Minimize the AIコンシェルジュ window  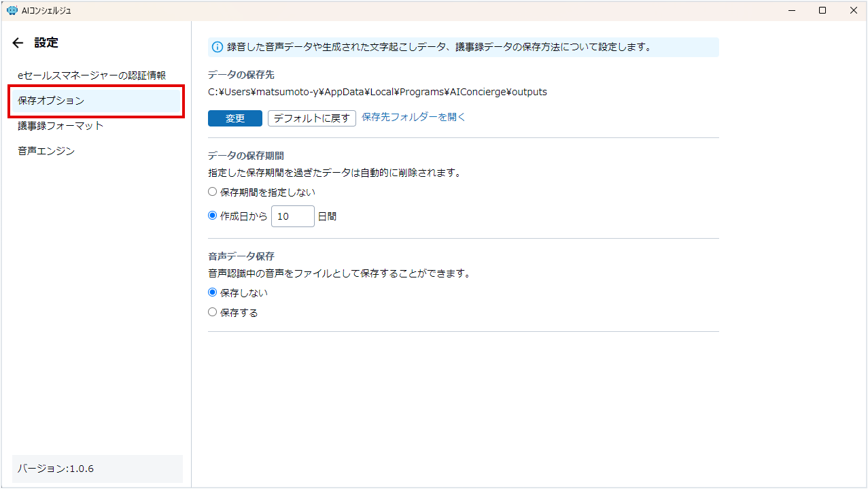792,10
